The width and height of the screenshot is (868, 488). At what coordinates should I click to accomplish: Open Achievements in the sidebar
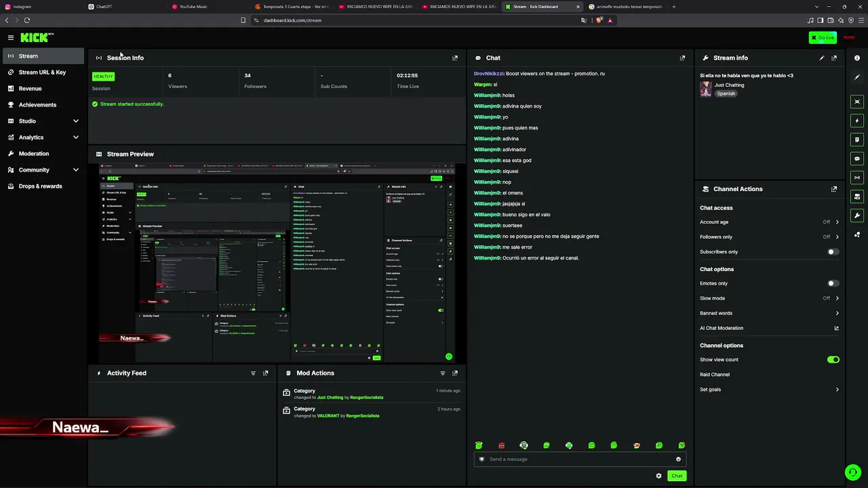pos(43,105)
